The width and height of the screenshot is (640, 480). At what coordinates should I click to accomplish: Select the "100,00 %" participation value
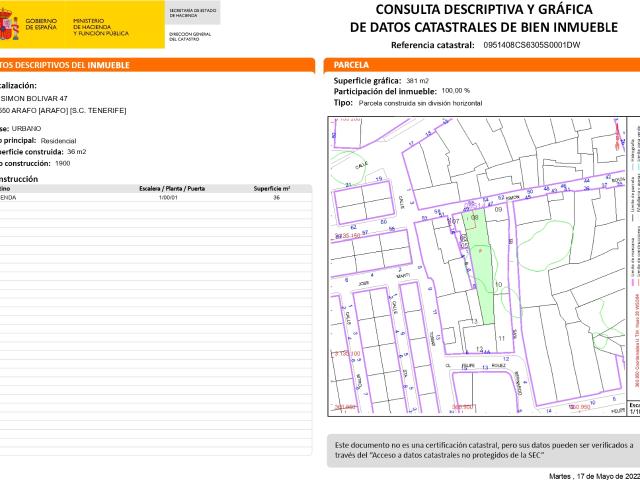tap(456, 91)
